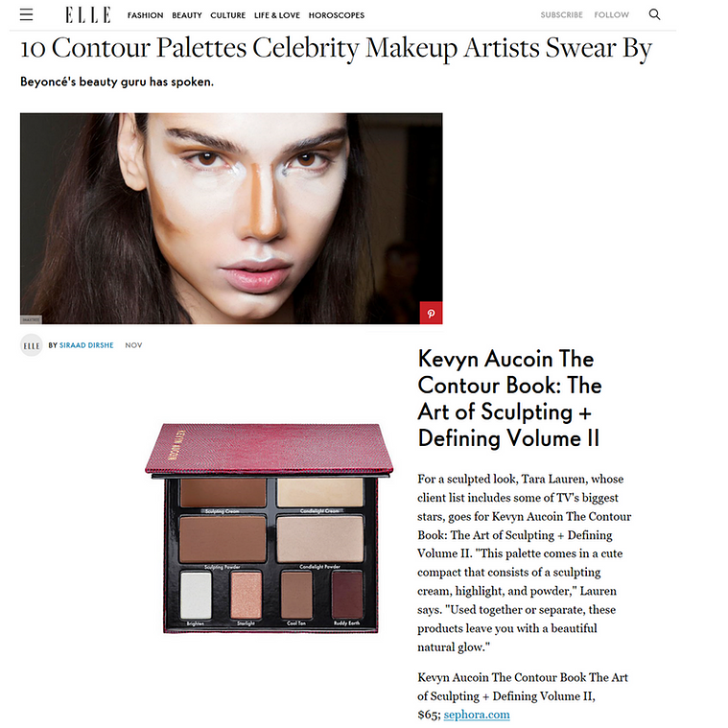The height and width of the screenshot is (728, 728).
Task: Open author Siraad Dirshe's page
Action: click(x=86, y=345)
